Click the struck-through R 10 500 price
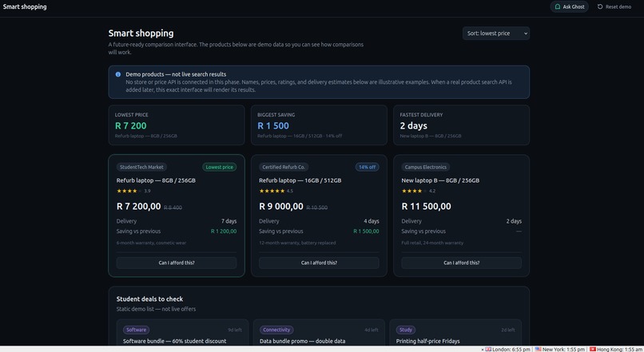The height and width of the screenshot is (352, 644). pos(317,208)
